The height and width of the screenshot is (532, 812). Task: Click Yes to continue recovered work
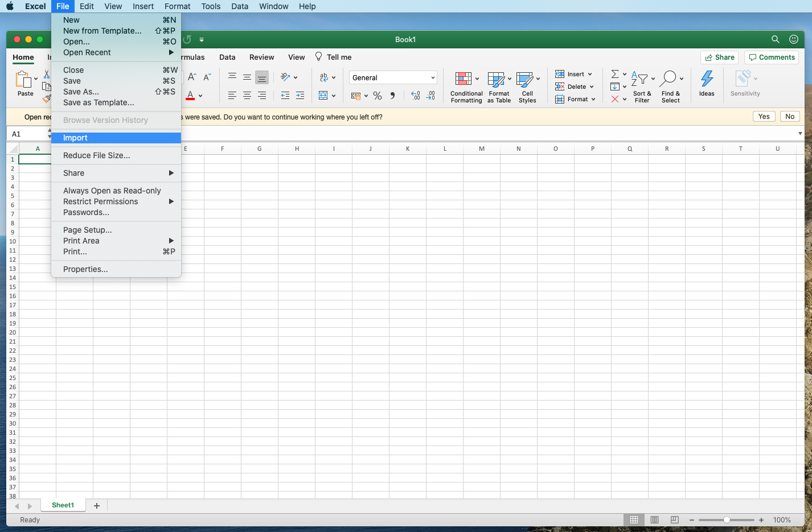click(x=764, y=117)
